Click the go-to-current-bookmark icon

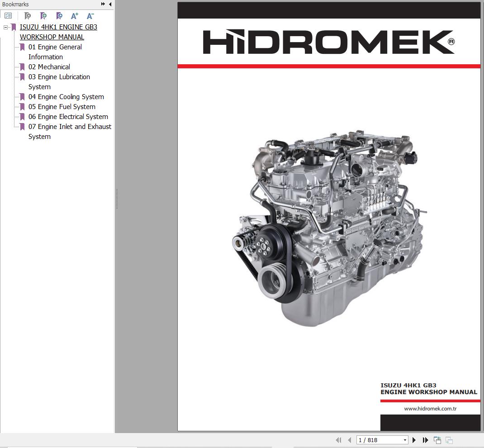coord(59,16)
